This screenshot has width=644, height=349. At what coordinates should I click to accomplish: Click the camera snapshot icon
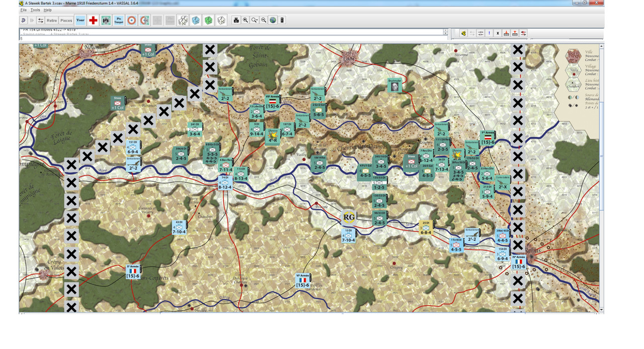coord(236,20)
